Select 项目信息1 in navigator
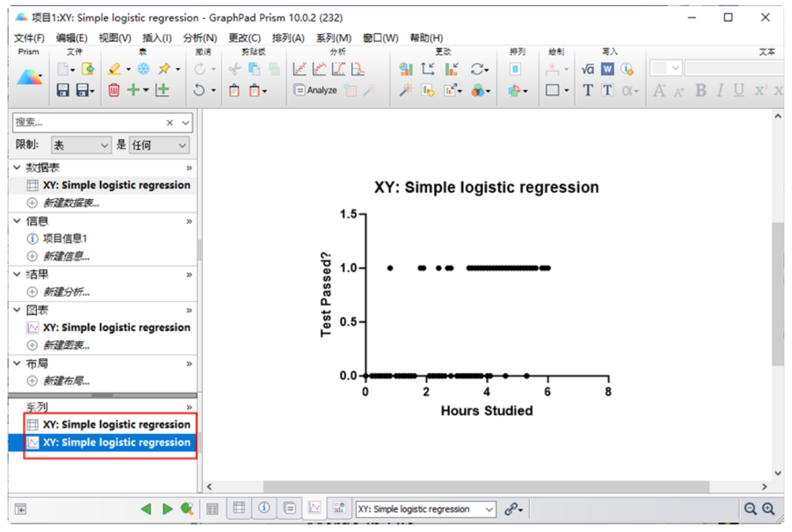 click(65, 239)
